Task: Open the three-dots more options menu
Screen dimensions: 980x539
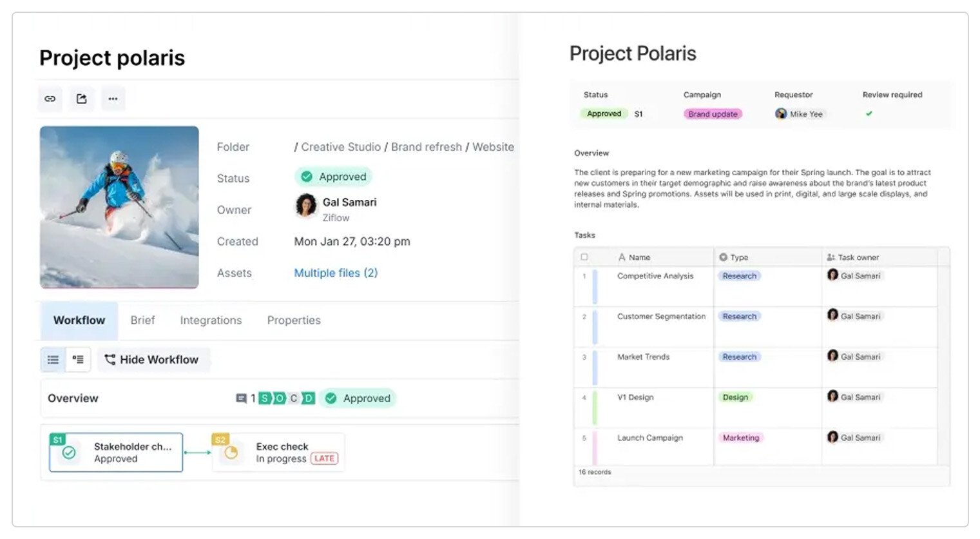Action: [x=113, y=99]
